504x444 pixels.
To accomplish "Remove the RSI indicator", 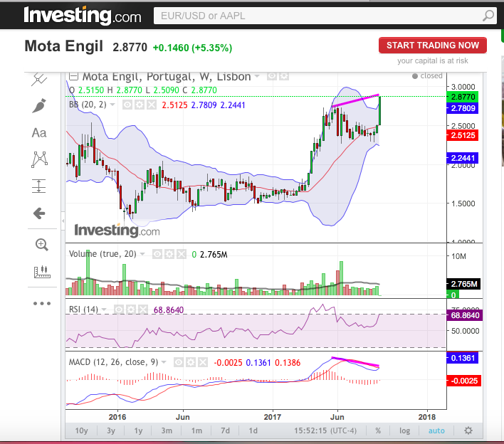I will point(142,310).
